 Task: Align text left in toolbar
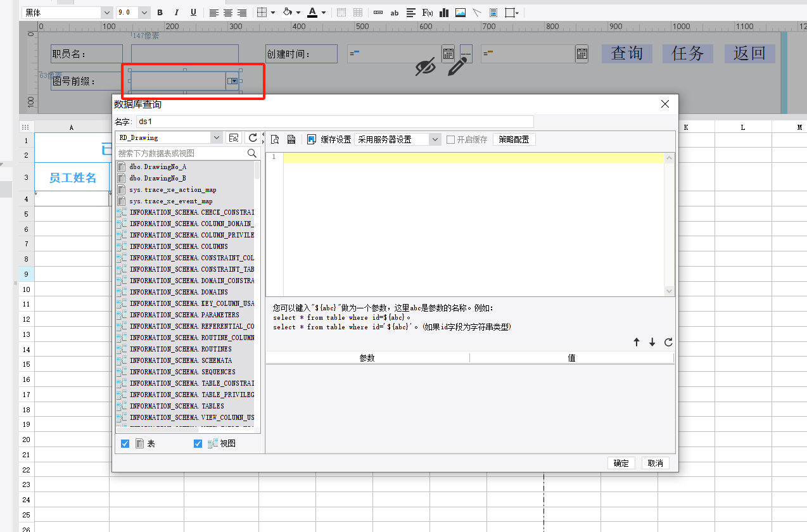tap(214, 13)
